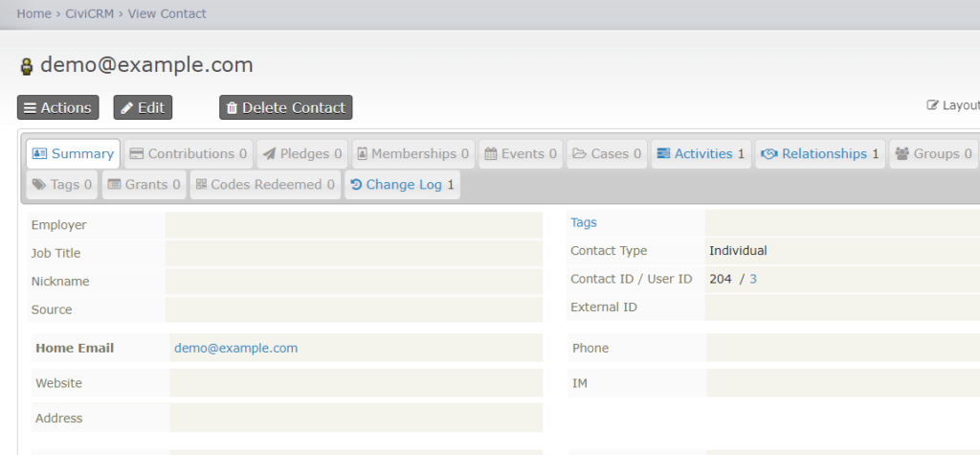The height and width of the screenshot is (455, 980).
Task: Go to CiviCRM in the breadcrumb
Action: tap(90, 13)
